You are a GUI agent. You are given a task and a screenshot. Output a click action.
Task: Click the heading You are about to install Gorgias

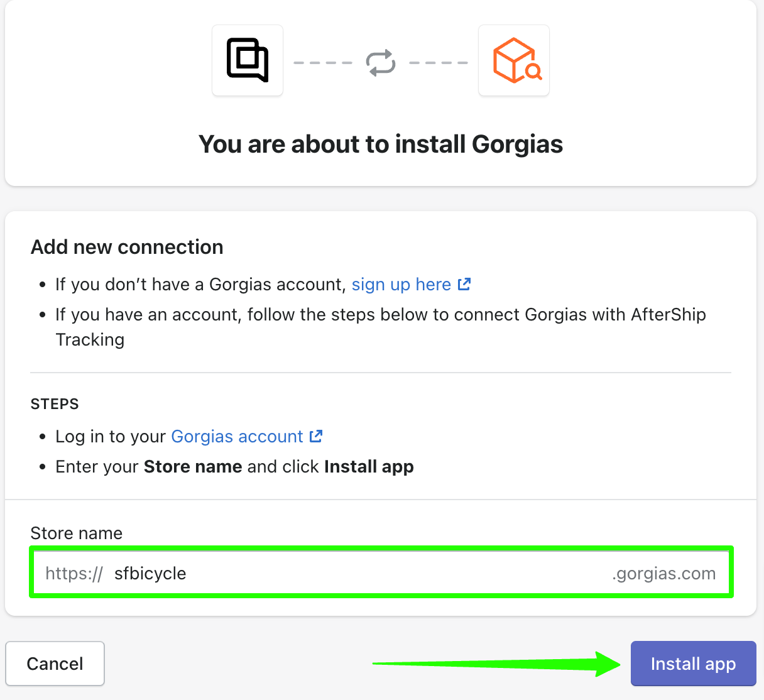point(381,144)
